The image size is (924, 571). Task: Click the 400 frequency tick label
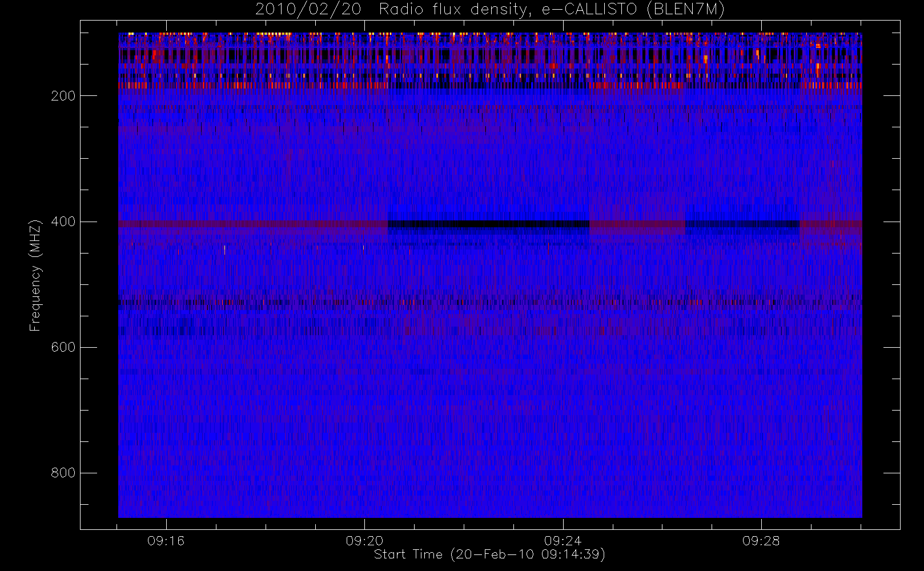[63, 222]
